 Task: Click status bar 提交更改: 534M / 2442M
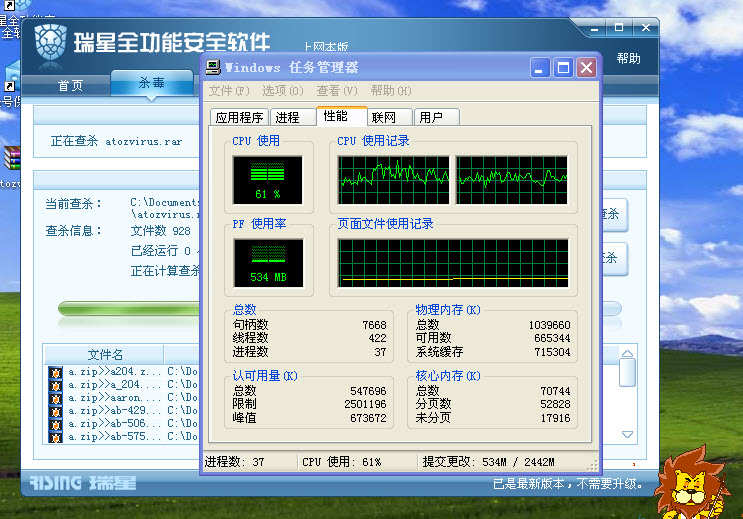coord(489,462)
